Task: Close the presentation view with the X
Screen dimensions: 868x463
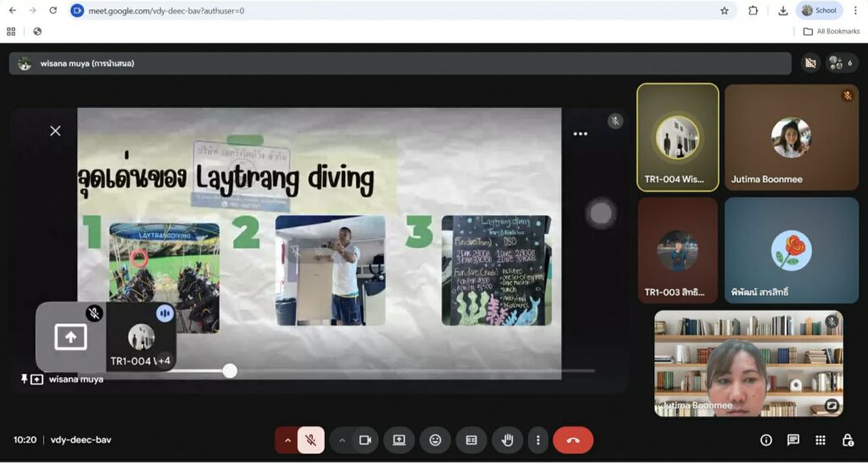Action: coord(55,131)
